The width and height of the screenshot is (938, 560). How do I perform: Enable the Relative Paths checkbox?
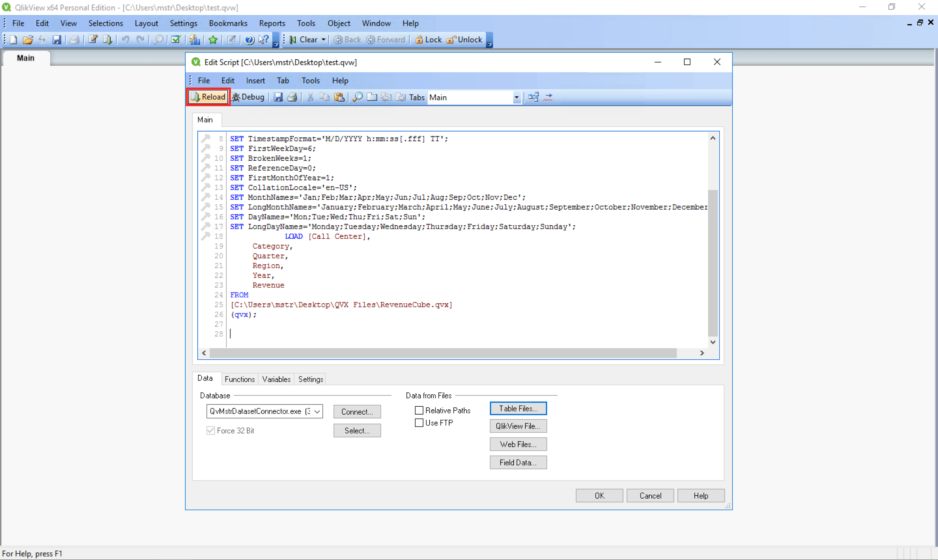coord(419,410)
